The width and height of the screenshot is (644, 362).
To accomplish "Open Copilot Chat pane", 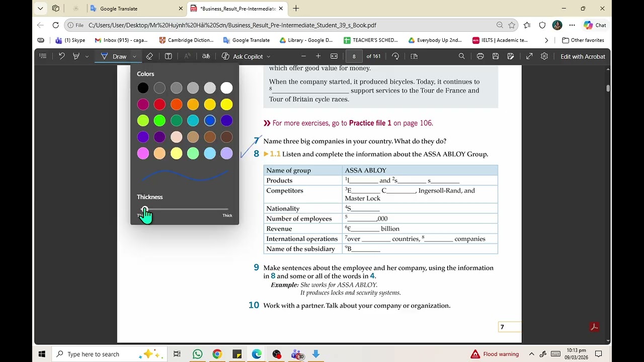I will point(595,25).
